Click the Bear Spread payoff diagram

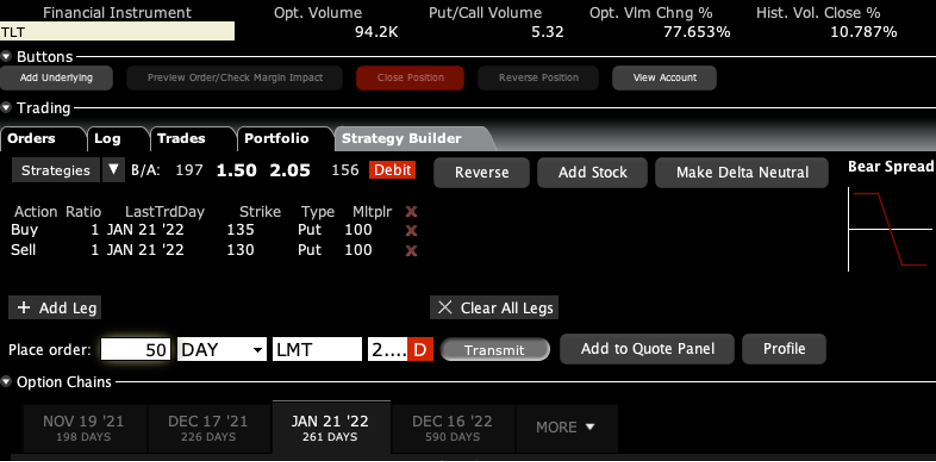click(890, 229)
